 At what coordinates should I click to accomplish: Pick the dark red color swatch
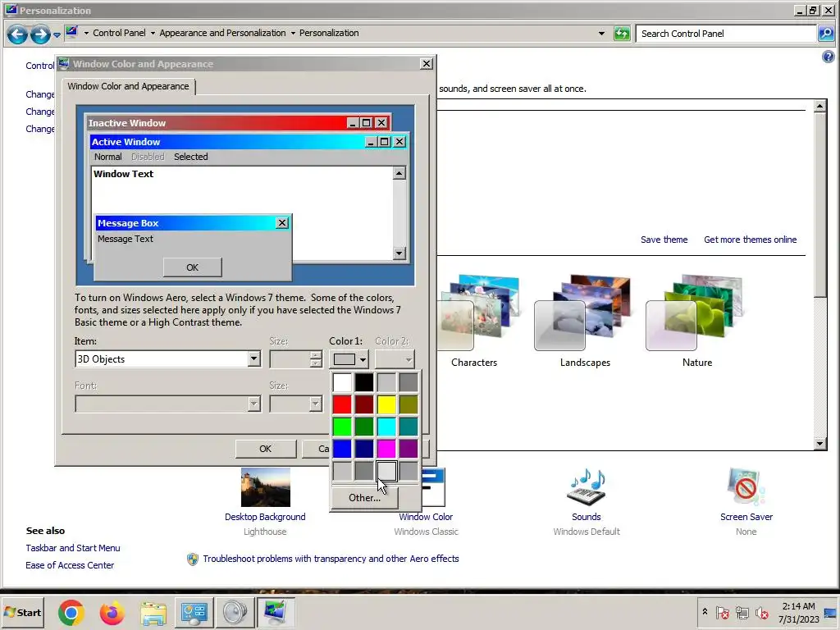(x=364, y=404)
